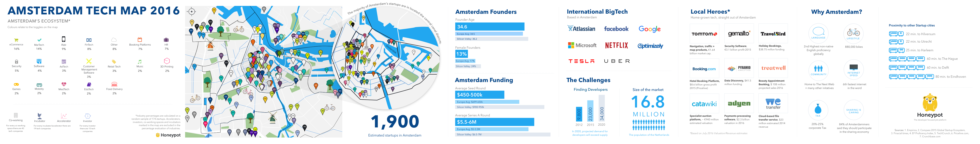The width and height of the screenshot is (980, 144).
Task: Select the Food Delivery burger icon
Action: [x=114, y=84]
